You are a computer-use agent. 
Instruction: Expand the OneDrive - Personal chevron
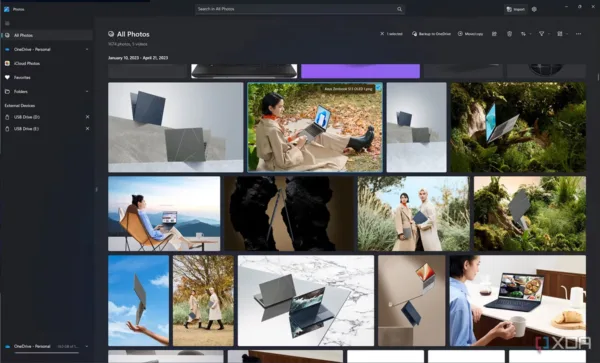coord(87,49)
